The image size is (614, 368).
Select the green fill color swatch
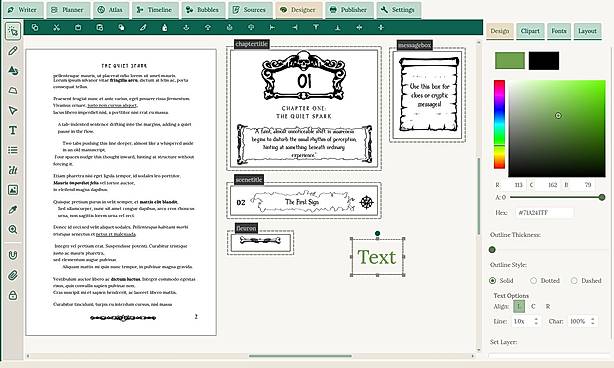tap(510, 61)
